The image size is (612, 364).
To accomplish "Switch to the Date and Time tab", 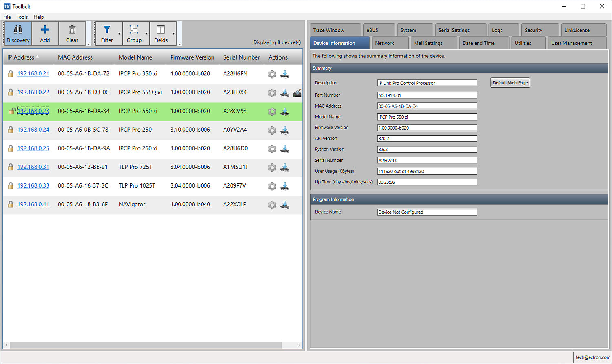I will [x=484, y=43].
